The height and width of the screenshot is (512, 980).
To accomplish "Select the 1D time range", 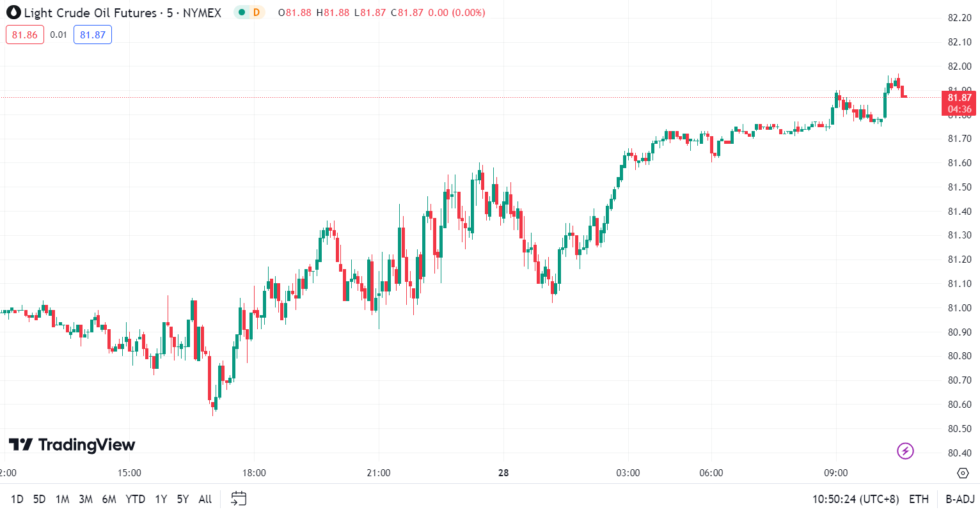I will [17, 499].
